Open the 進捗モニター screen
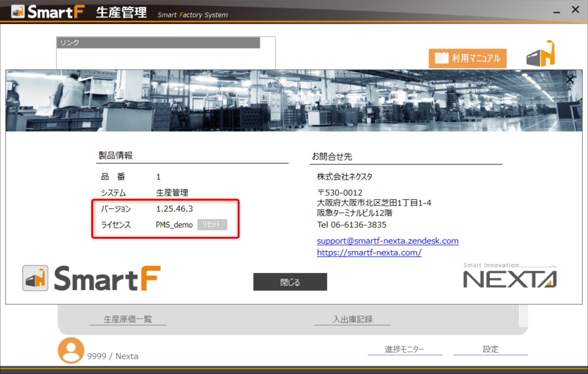The image size is (588, 374). point(404,349)
